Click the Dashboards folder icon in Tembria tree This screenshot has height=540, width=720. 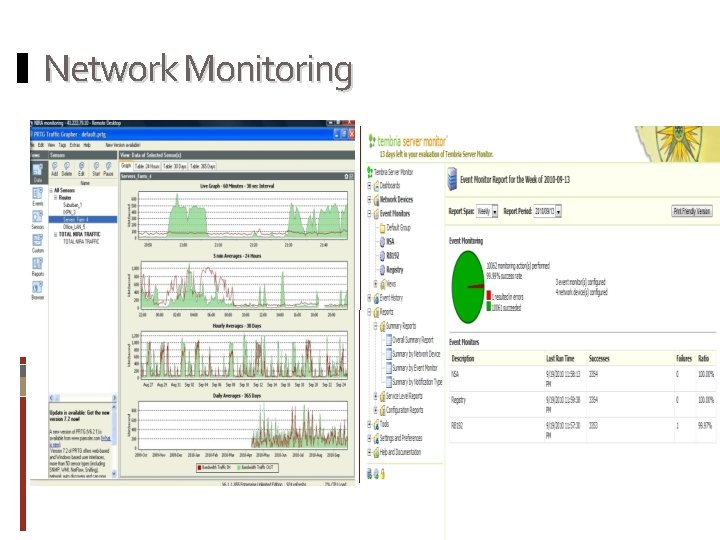[x=376, y=186]
